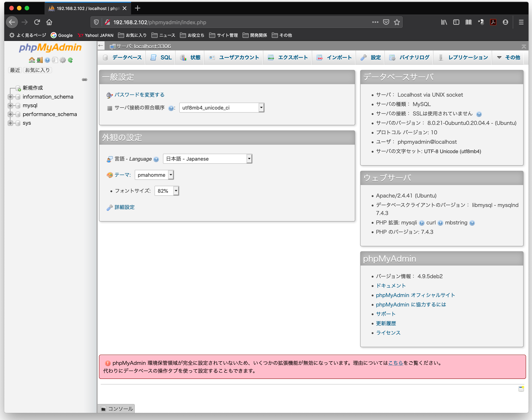The image size is (532, 420).
Task: Switch to SQL tab
Action: (161, 57)
